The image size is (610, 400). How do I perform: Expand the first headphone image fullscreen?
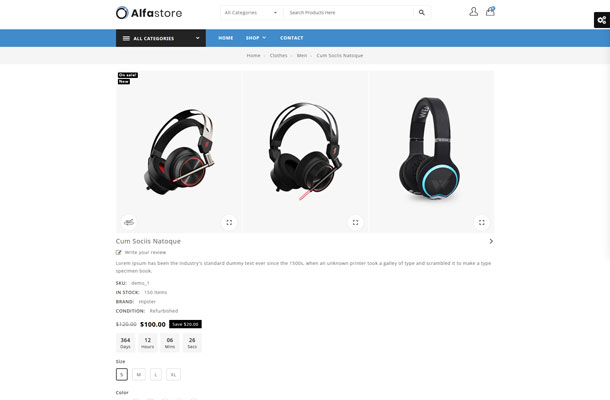tap(229, 223)
